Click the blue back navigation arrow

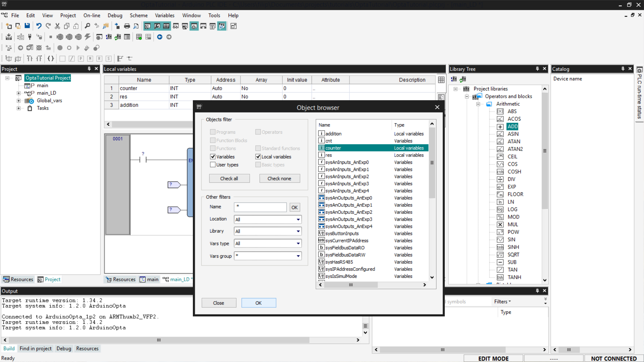click(160, 37)
